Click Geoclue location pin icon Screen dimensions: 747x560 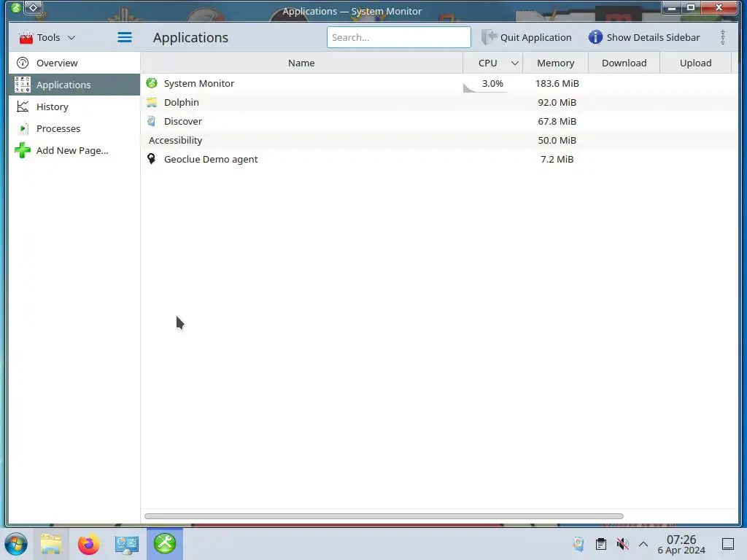point(152,159)
